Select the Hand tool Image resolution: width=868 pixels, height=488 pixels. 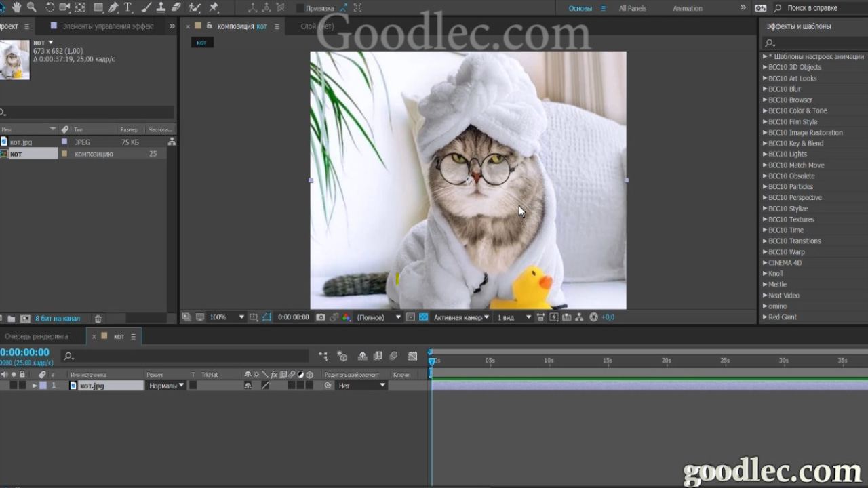pyautogui.click(x=16, y=7)
